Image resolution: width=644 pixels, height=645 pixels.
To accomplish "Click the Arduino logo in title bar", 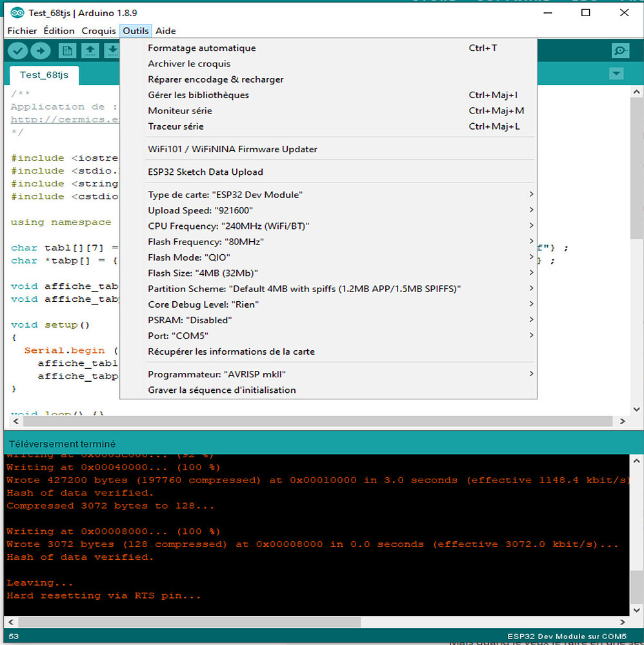I will pos(17,13).
